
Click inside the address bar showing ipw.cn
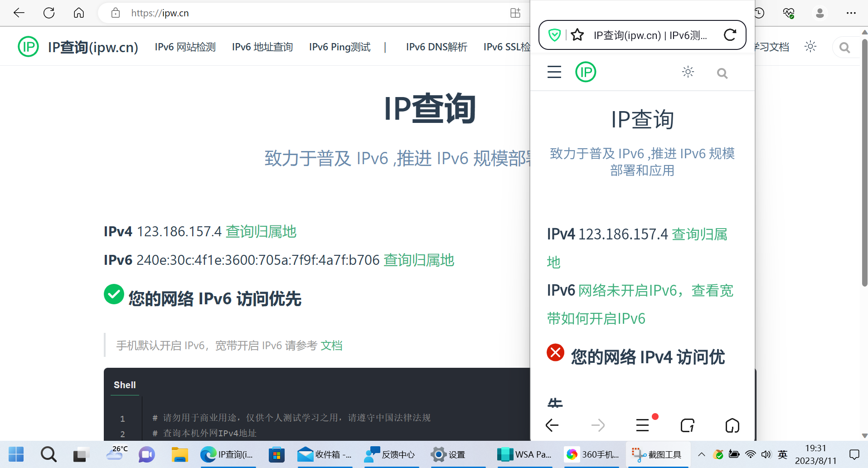(272, 13)
